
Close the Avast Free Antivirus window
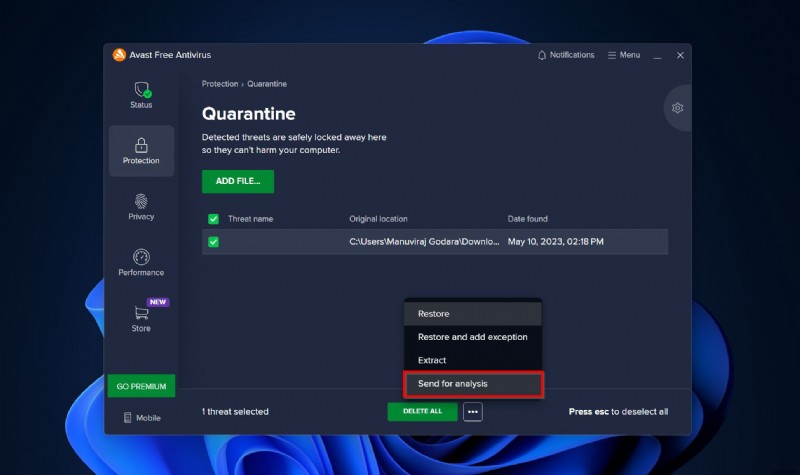[680, 55]
